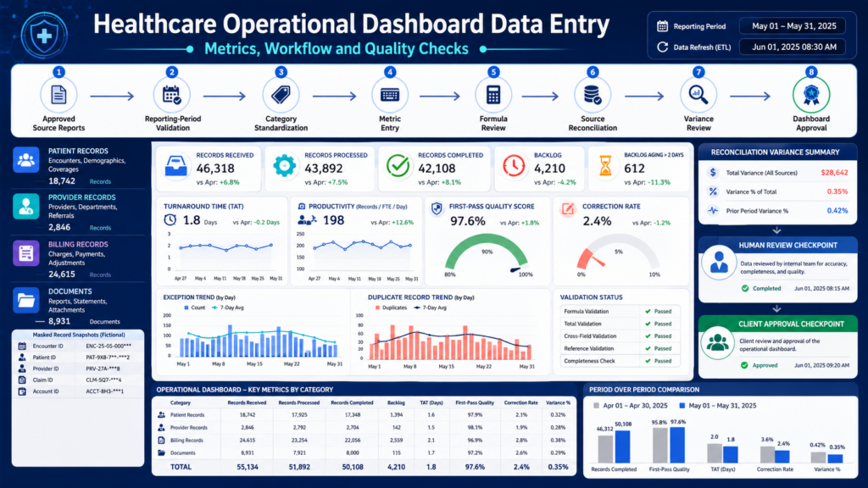Viewport: 868px width, 488px height.
Task: Select the Dashboard Approval ribbon icon
Action: tap(811, 95)
